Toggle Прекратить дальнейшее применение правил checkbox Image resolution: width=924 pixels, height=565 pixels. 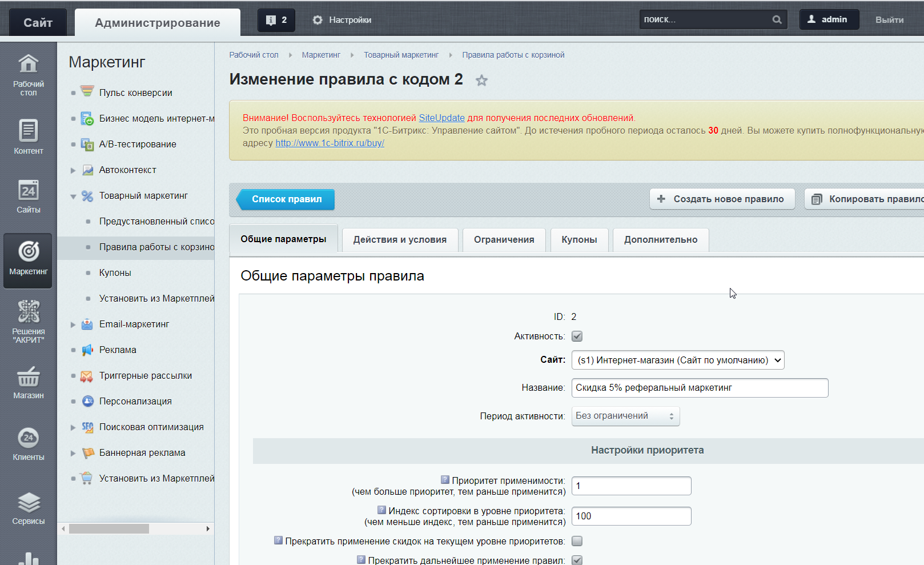[x=577, y=560]
